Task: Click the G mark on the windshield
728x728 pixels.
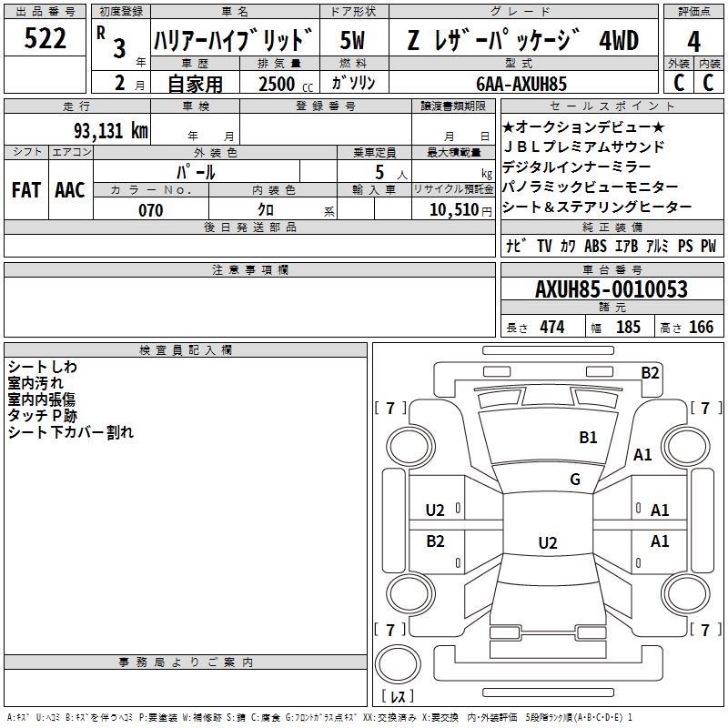Action: coord(575,479)
